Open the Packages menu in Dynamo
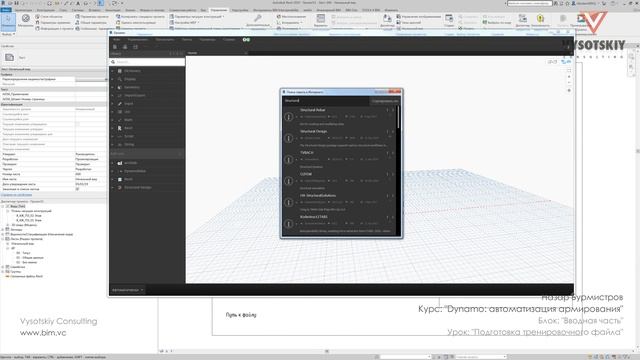The height and width of the screenshot is (360, 640). (187, 40)
